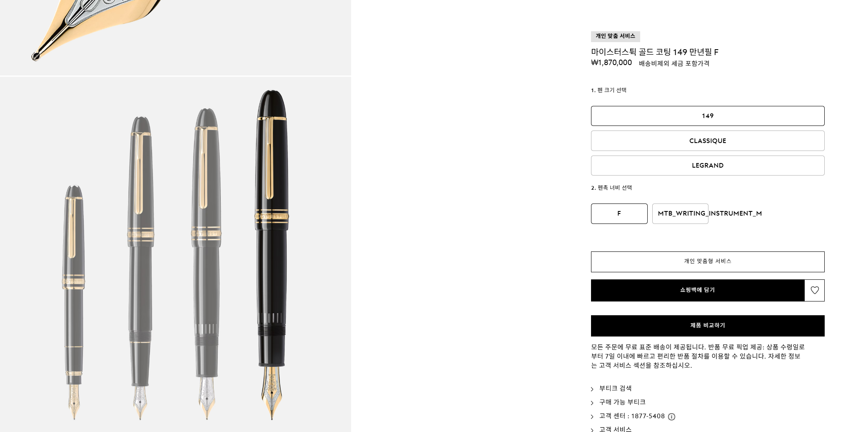Choose the F nib width
868x432 pixels.
click(x=619, y=213)
